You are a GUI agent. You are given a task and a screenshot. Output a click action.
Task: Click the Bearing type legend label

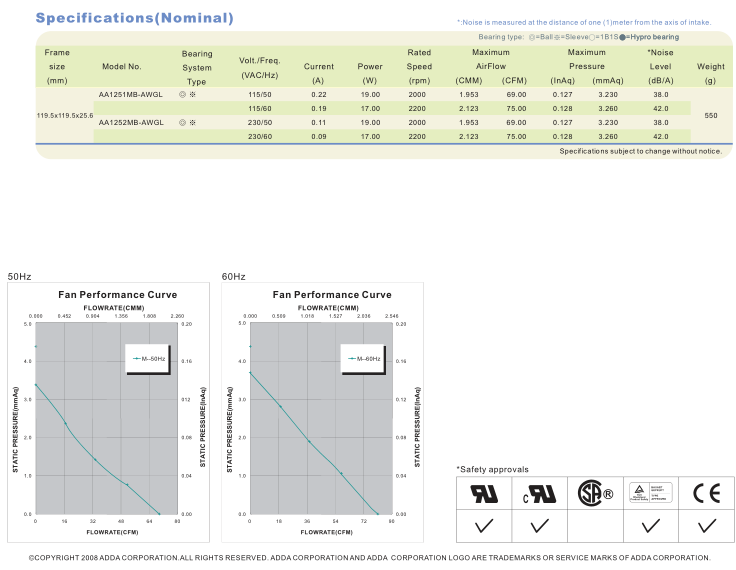click(x=501, y=37)
